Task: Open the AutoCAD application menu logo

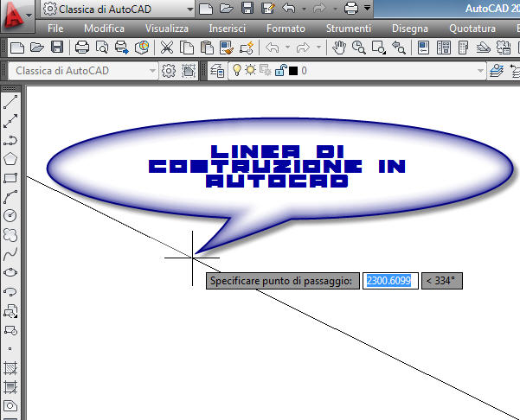Action: click(13, 15)
